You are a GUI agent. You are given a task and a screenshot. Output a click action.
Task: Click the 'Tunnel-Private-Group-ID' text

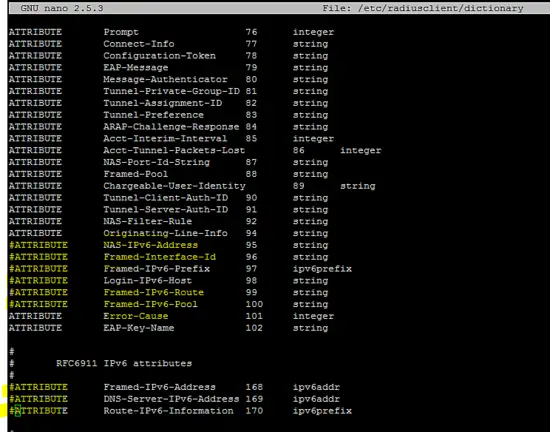(172, 92)
